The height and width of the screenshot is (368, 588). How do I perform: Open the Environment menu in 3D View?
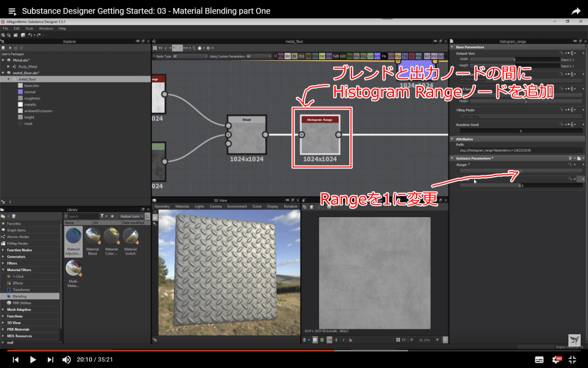tap(237, 207)
